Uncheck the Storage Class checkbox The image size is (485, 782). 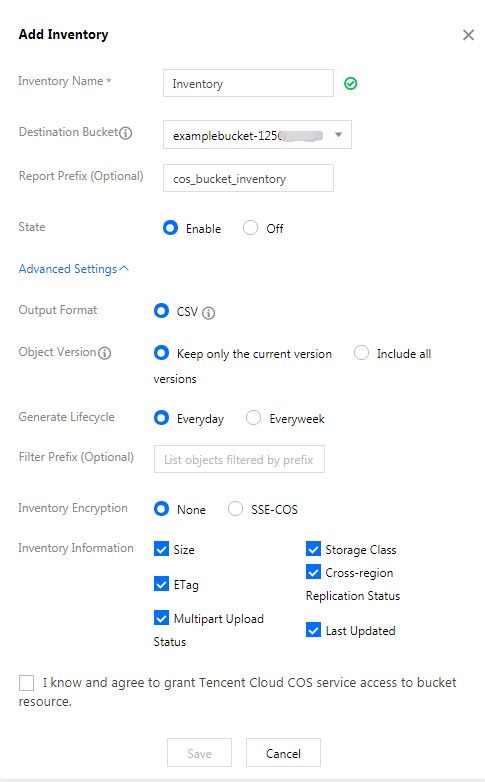click(x=313, y=549)
